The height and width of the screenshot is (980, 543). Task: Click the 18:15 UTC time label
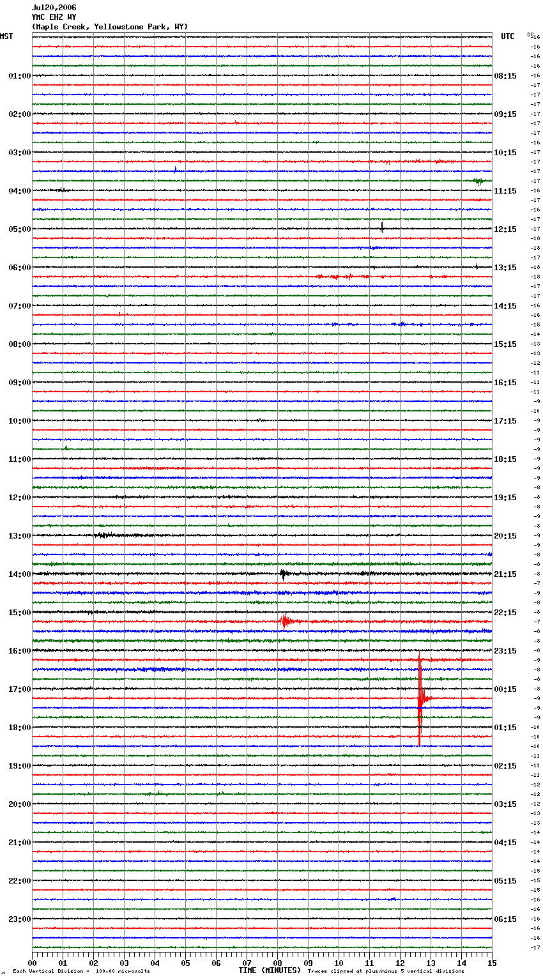(x=505, y=459)
